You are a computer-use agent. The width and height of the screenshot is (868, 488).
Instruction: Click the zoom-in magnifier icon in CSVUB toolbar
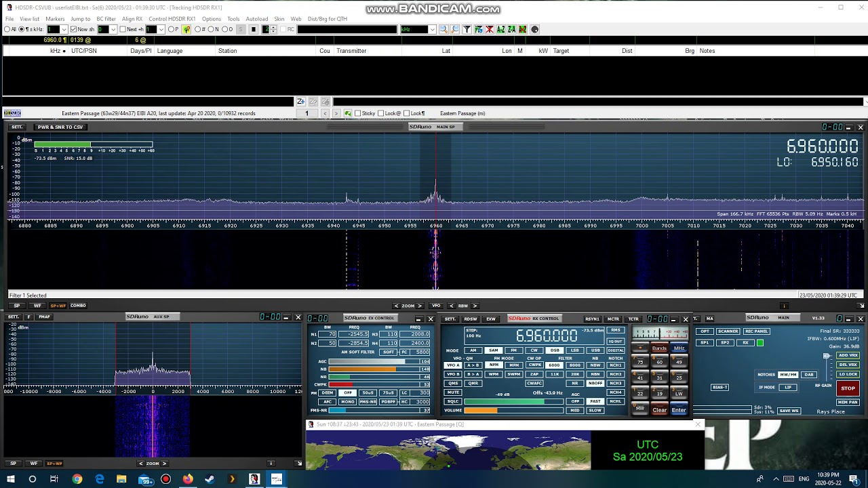443,29
